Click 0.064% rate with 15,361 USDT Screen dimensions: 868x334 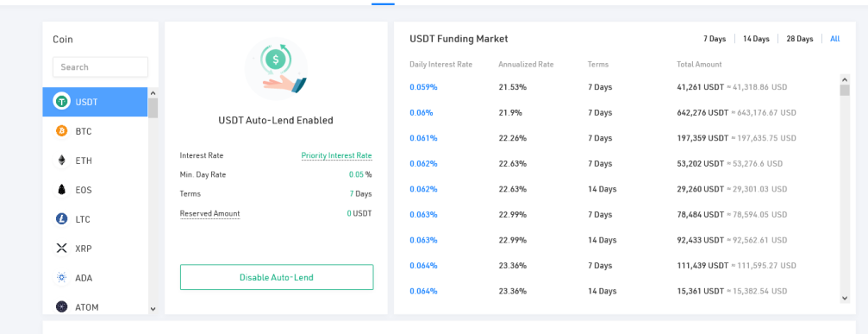(423, 291)
